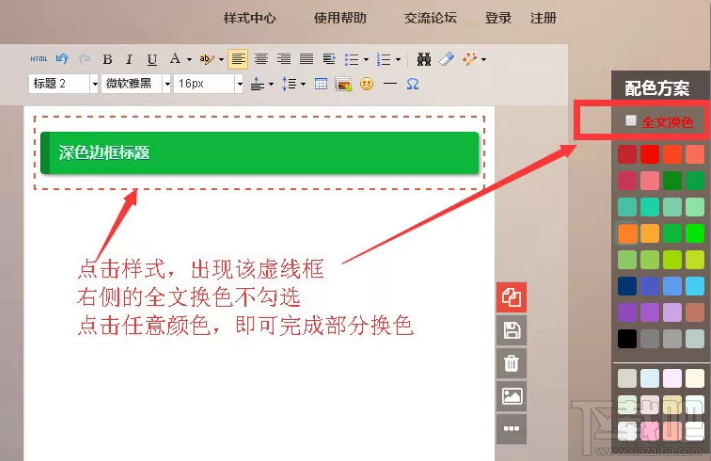Insert special character omega symbol
The image size is (711, 461).
[413, 84]
